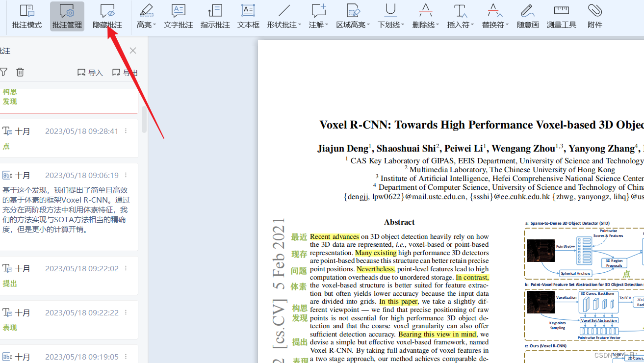644x363 pixels.
Task: Click 隐藏批注 to hide annotations
Action: 107,16
